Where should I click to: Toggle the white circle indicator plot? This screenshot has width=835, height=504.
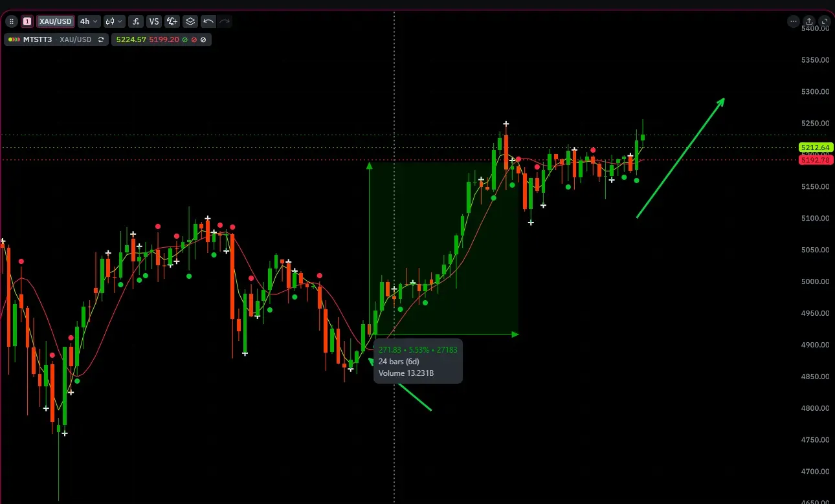click(203, 39)
